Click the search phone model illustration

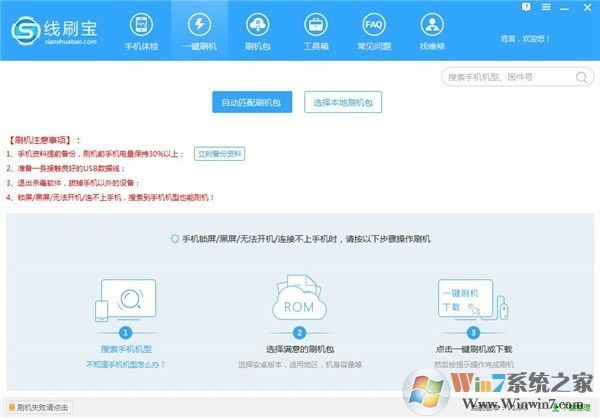tap(126, 300)
